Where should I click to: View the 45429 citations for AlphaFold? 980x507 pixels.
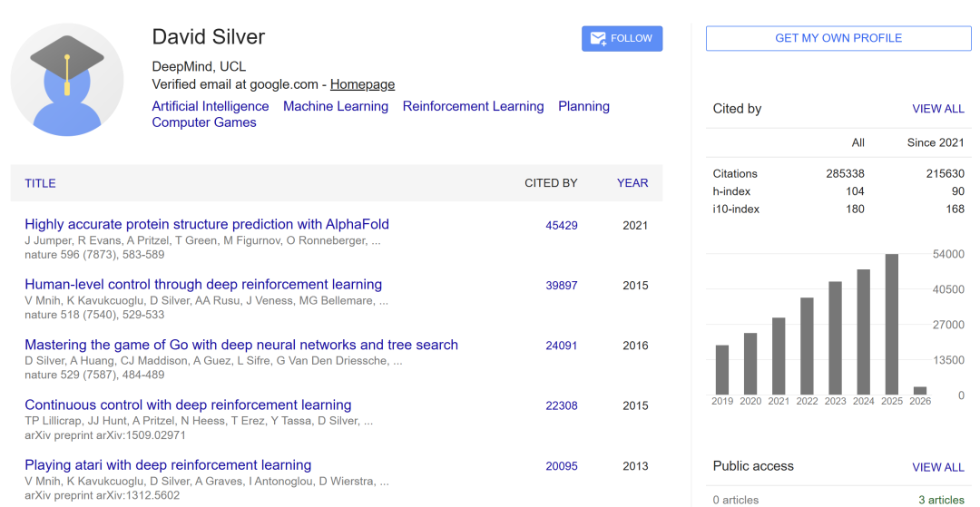(x=561, y=225)
